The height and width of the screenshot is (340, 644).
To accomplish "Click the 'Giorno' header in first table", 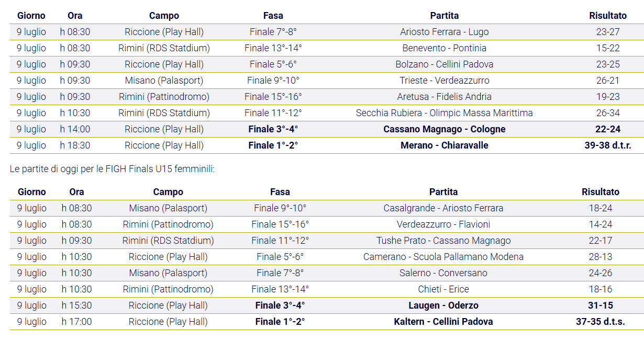I will pyautogui.click(x=31, y=16).
